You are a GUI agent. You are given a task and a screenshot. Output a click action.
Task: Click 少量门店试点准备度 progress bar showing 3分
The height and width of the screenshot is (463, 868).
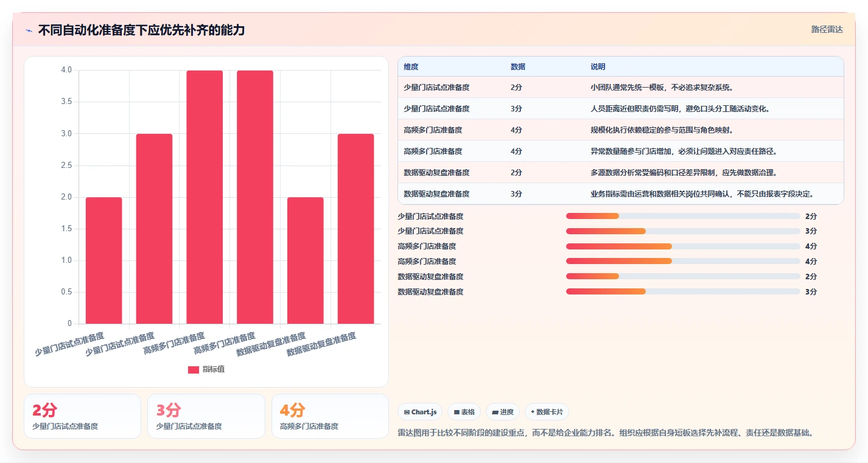point(683,231)
